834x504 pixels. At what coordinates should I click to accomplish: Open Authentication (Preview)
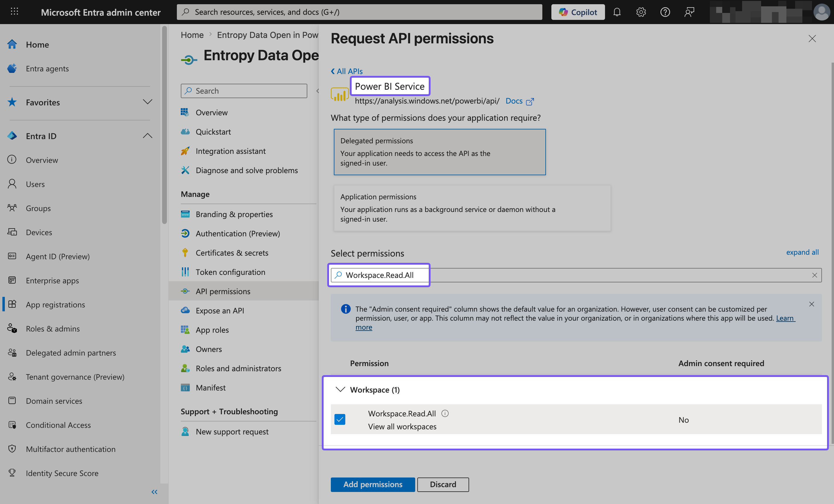238,233
